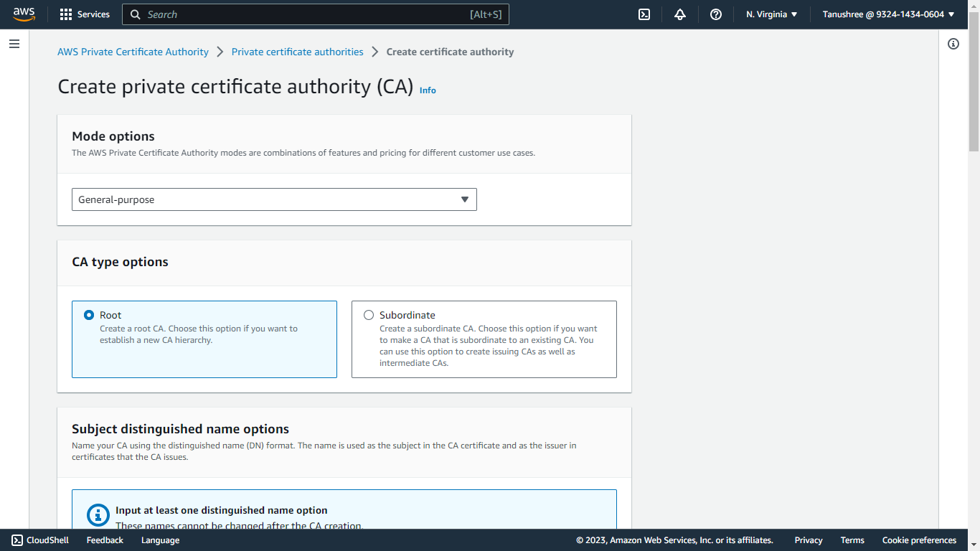Open the Language selector in footer
The height and width of the screenshot is (551, 980).
click(x=160, y=540)
